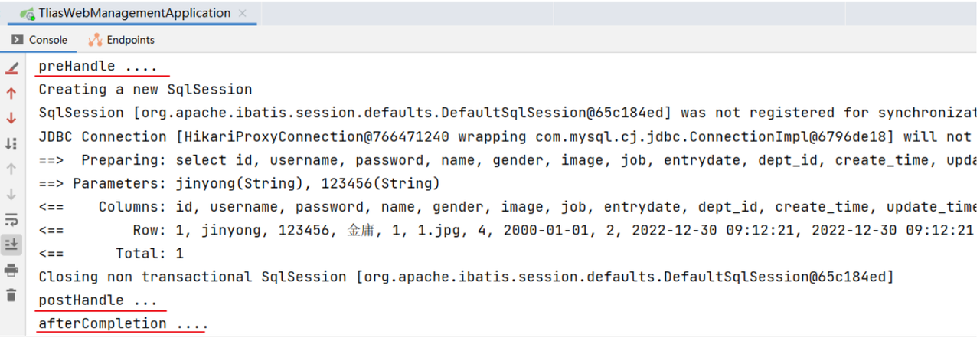Close the TliasWebManagementApplication run tab
The image size is (980, 338).
243,13
